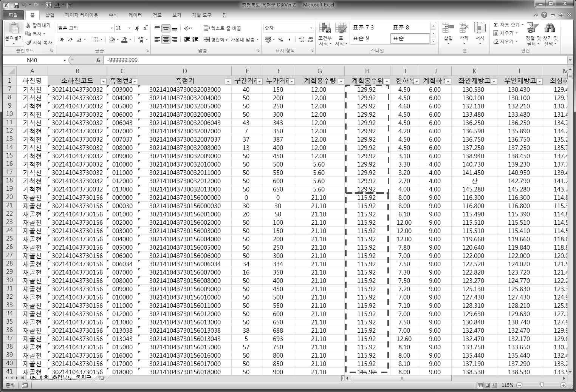The height and width of the screenshot is (392, 576).
Task: Apply bold formatting with 가 button
Action: tap(62, 39)
